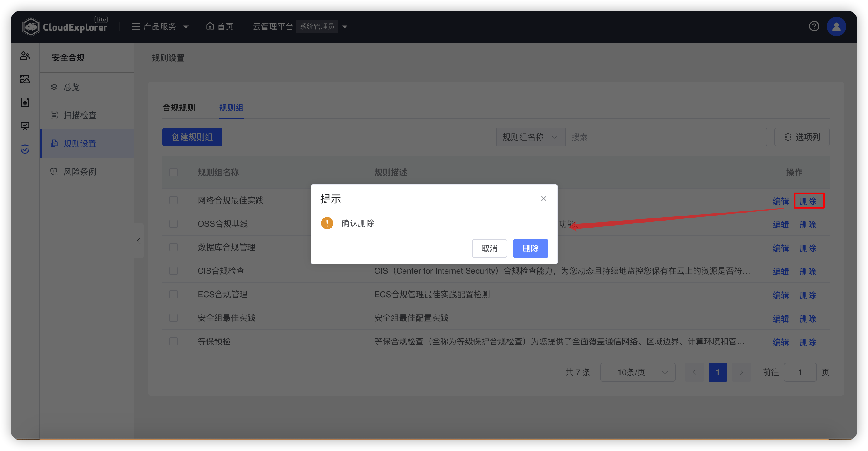Click 编辑 for OSS合规基线

[781, 225]
